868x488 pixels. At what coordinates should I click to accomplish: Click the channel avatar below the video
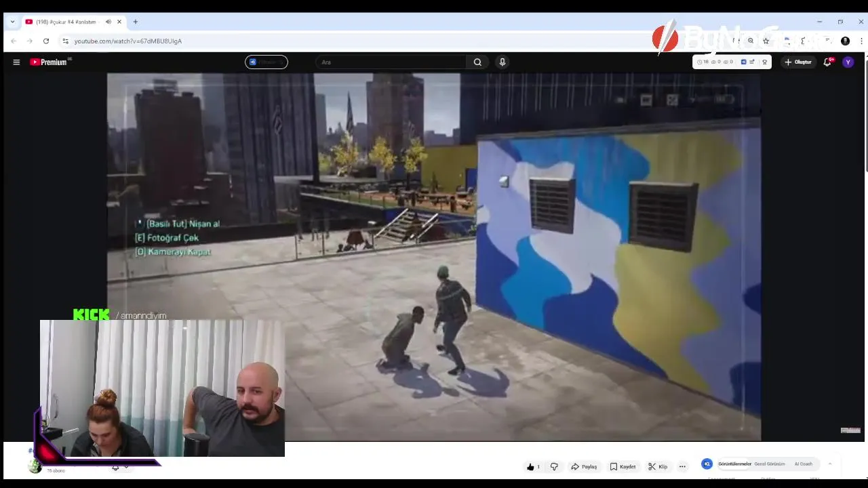[35, 466]
